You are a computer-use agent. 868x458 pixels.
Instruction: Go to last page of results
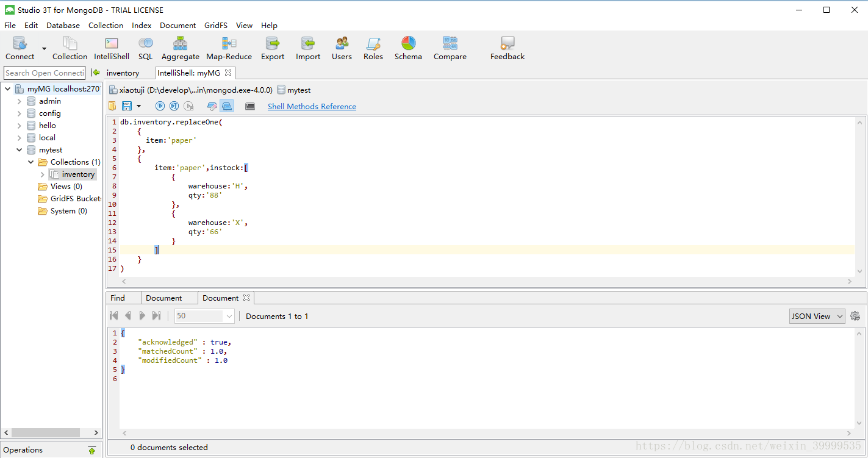tap(156, 316)
